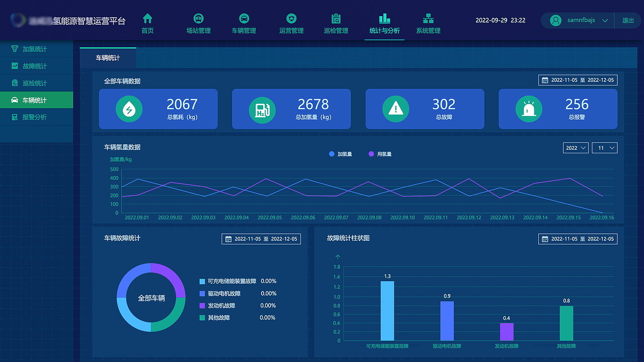
Task: Open 报警分析 in sidebar
Action: pos(36,117)
